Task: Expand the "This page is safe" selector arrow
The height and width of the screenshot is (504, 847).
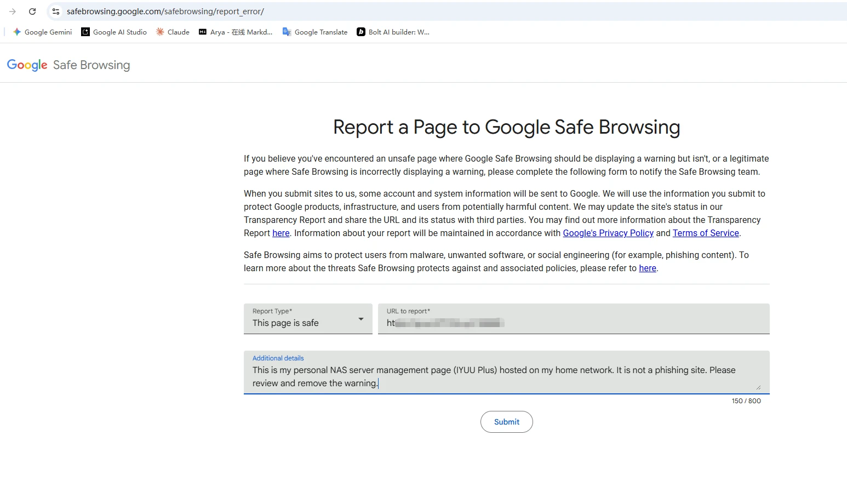Action: pyautogui.click(x=360, y=319)
